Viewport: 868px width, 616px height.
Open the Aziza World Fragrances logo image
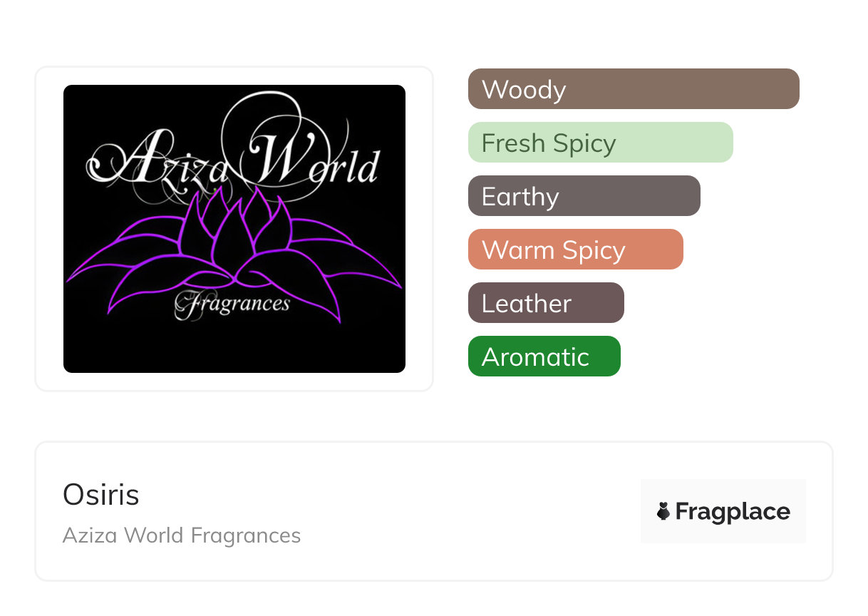pos(234,229)
